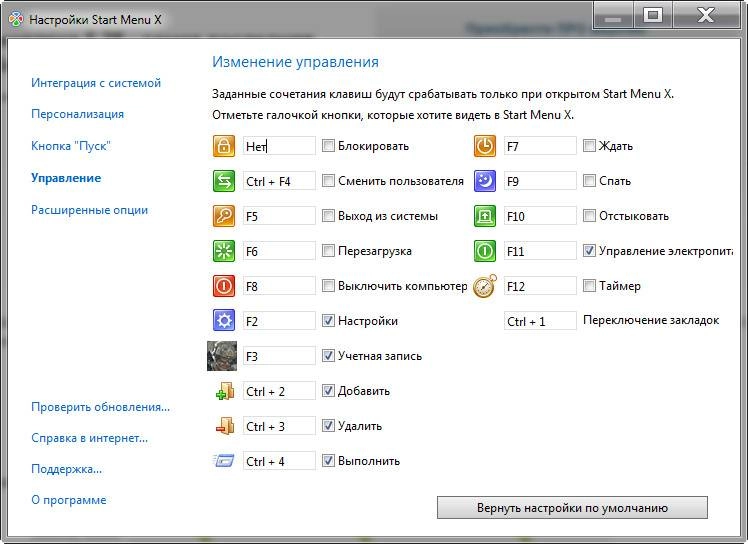Screen dimensions: 748x544
Task: Click the Ctrl + F4 hotkey field
Action: pyautogui.click(x=279, y=181)
